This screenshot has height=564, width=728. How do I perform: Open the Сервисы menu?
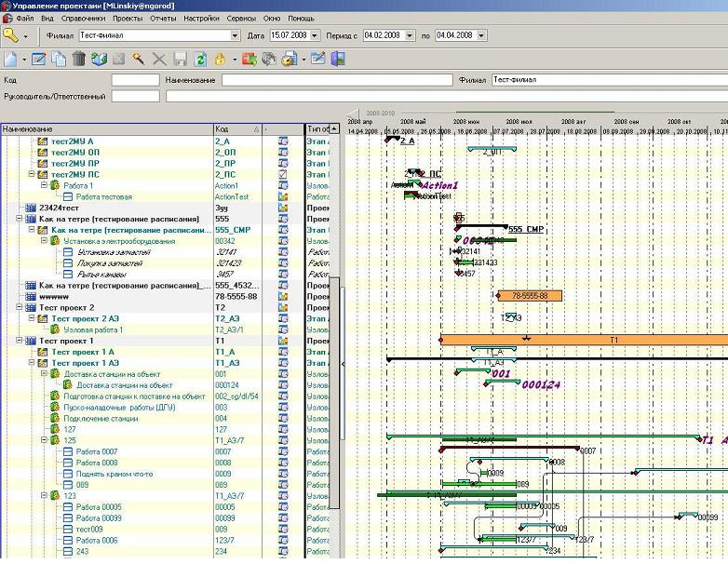point(241,19)
